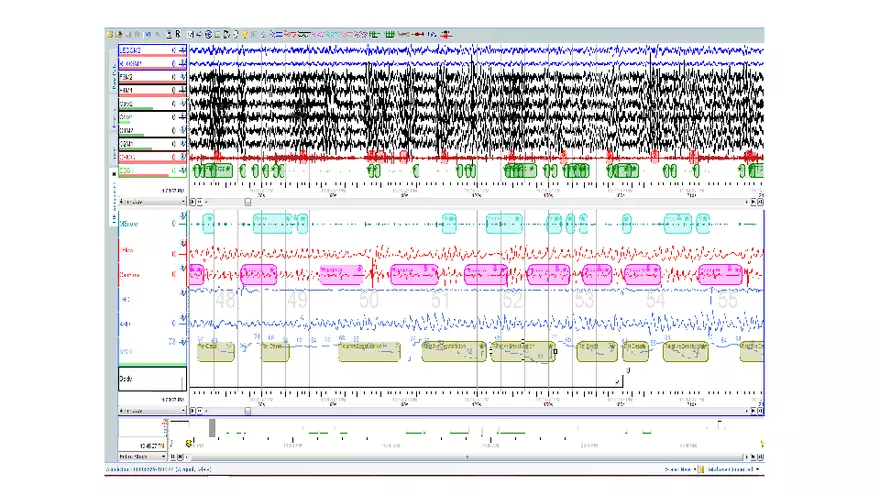Click the lower pane horizontal scrollbar thumb

click(248, 411)
